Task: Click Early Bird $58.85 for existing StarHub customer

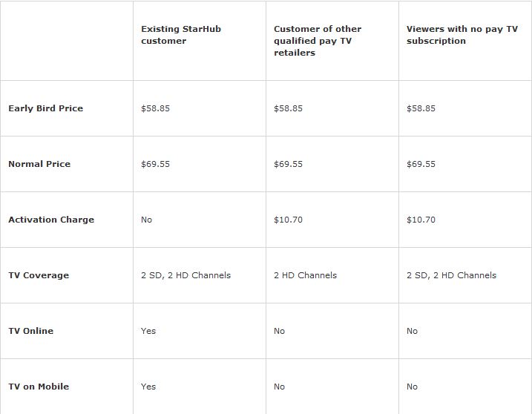Action: (155, 108)
